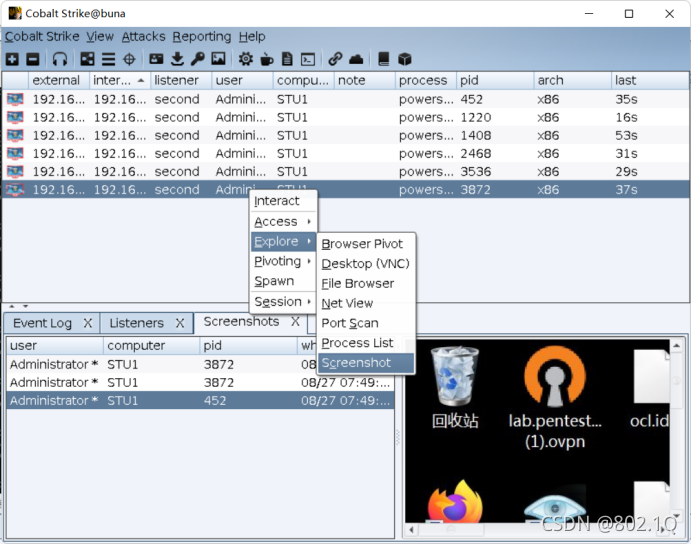The height and width of the screenshot is (545, 692).
Task: Expand the Access submenu
Action: 283,222
